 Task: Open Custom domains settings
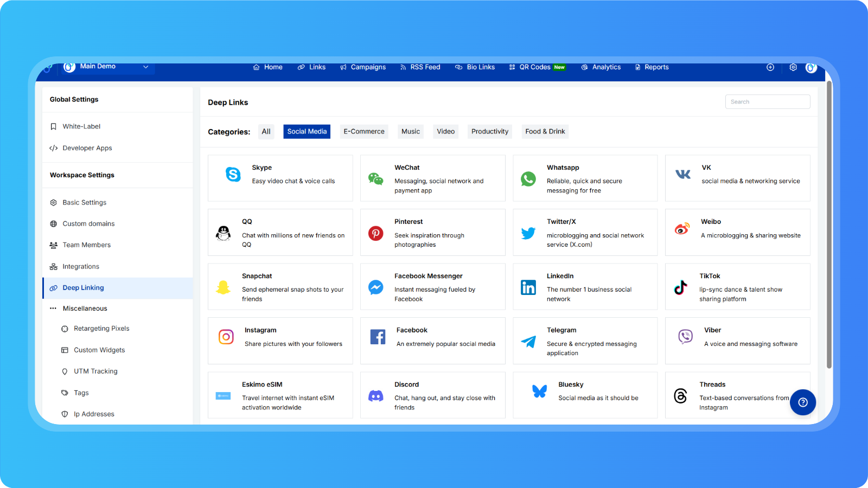88,224
